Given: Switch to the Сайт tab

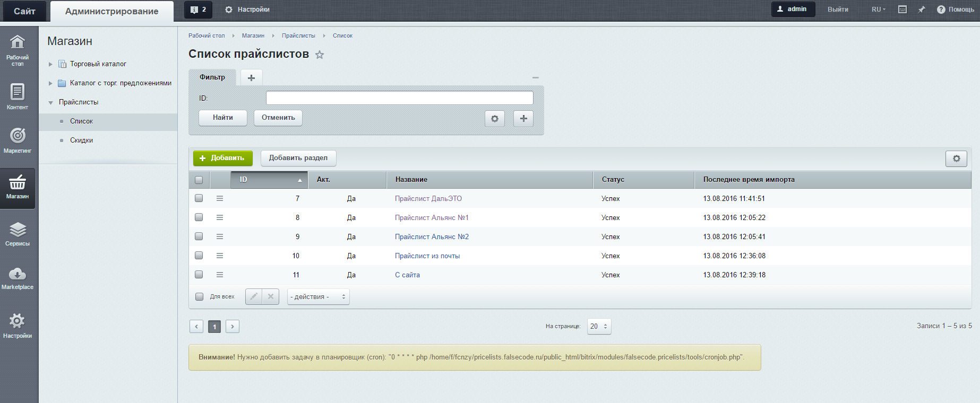Looking at the screenshot, I should pyautogui.click(x=24, y=11).
